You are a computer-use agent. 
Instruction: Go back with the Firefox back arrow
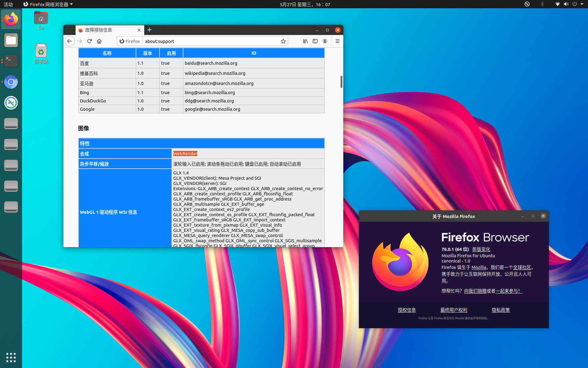coord(70,41)
